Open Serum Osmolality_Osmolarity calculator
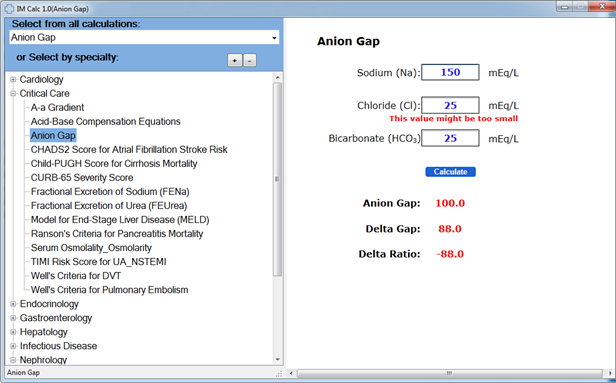Image resolution: width=616 pixels, height=383 pixels. [91, 248]
